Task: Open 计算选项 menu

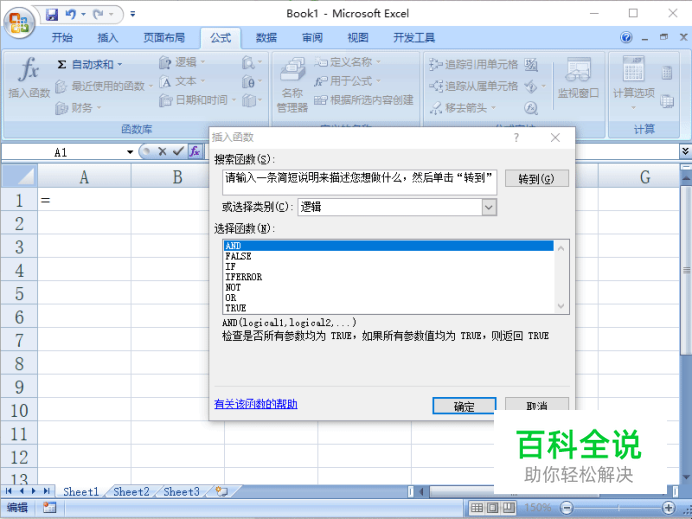Action: (634, 83)
